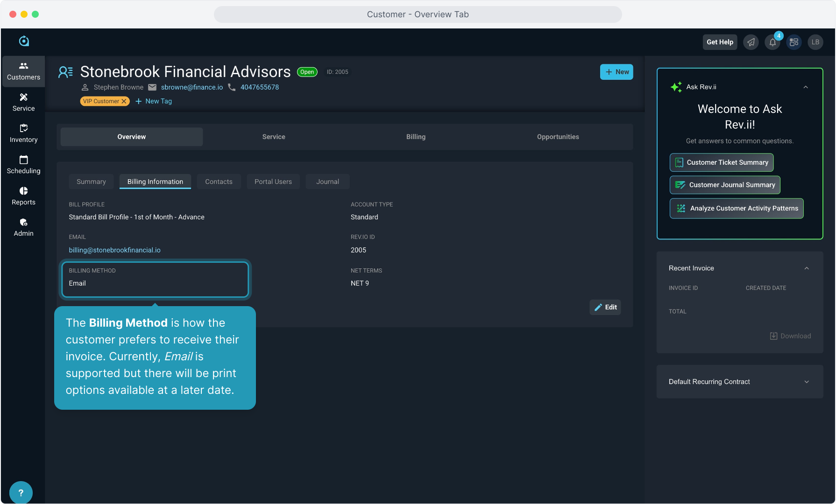The image size is (836, 504).
Task: Open the Inventory sidebar icon
Action: pyautogui.click(x=23, y=133)
